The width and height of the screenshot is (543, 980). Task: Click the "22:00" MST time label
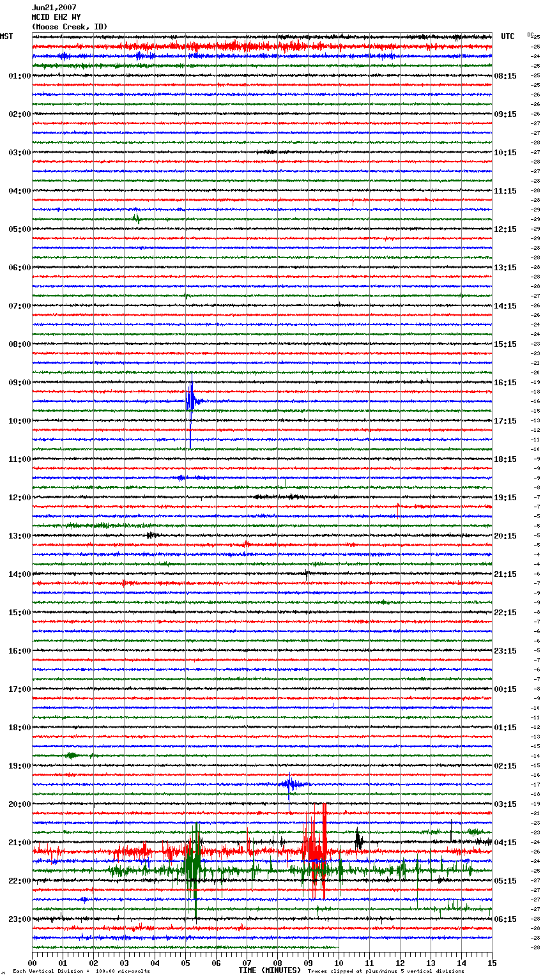point(20,881)
